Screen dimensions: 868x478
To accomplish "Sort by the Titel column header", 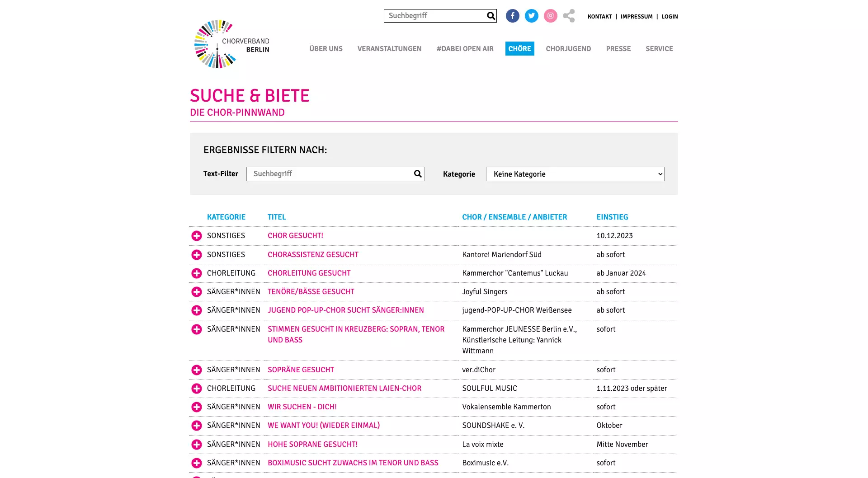I will [277, 217].
